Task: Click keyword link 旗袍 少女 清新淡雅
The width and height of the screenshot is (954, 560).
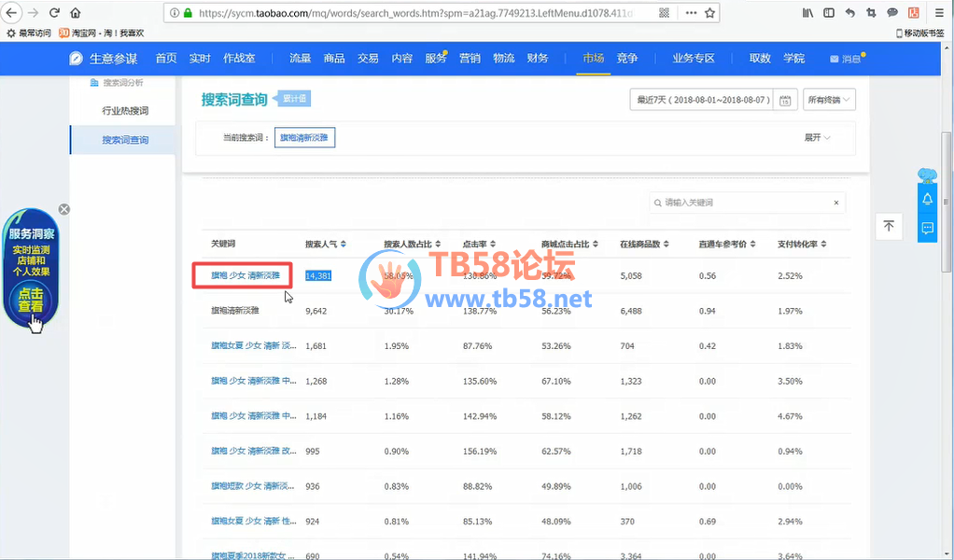Action: (x=246, y=275)
